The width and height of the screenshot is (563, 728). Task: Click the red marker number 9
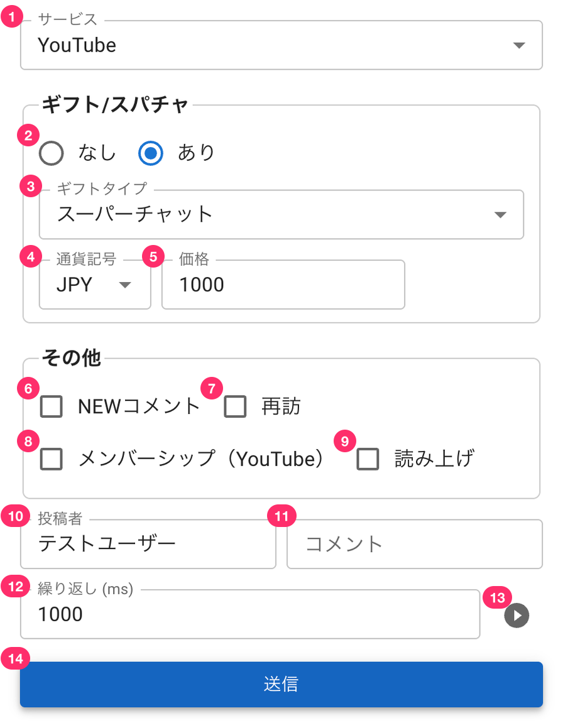tap(345, 441)
